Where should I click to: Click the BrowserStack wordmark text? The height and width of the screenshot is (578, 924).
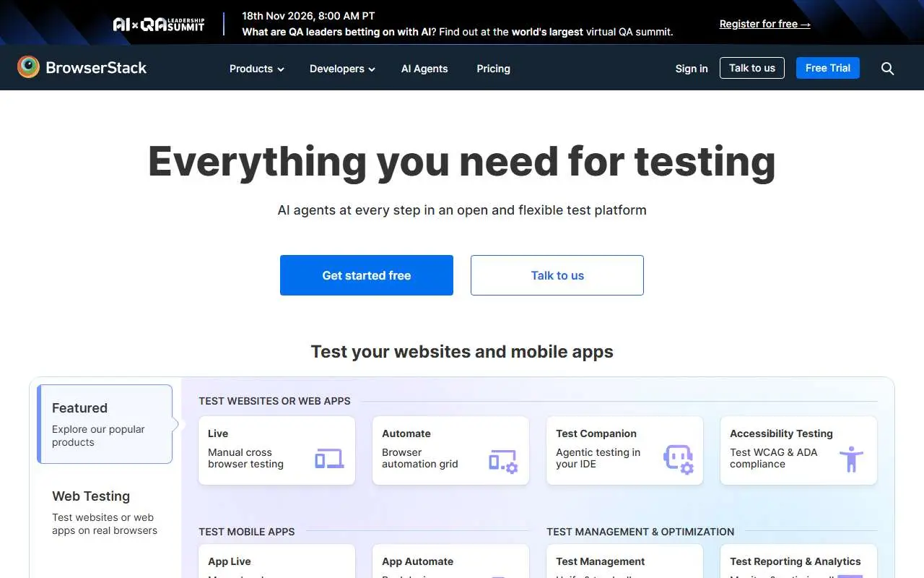point(96,68)
